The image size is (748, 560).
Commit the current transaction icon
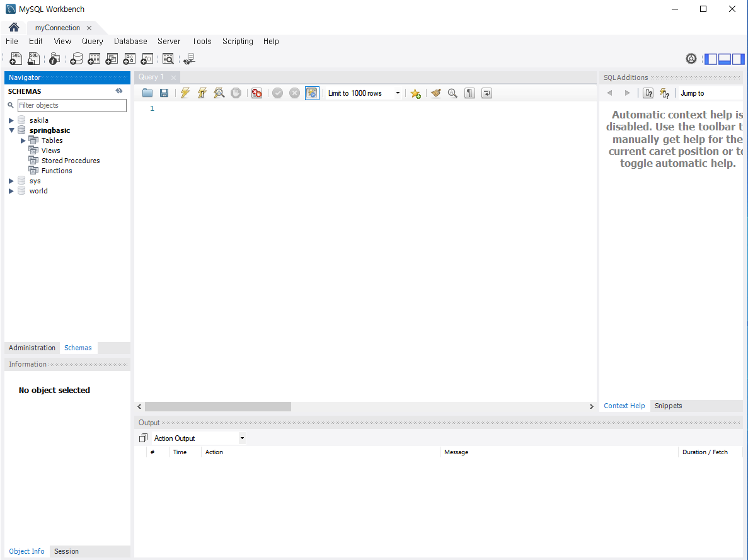pyautogui.click(x=278, y=93)
